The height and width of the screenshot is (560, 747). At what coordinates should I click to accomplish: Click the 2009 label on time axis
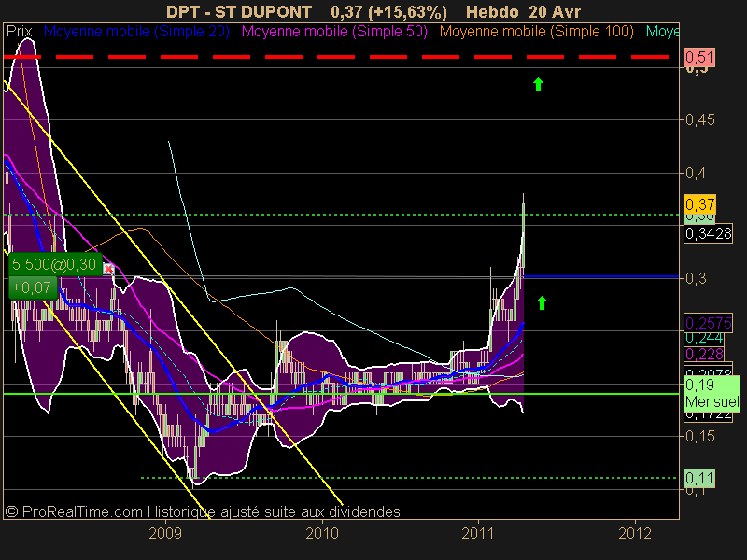[x=165, y=533]
